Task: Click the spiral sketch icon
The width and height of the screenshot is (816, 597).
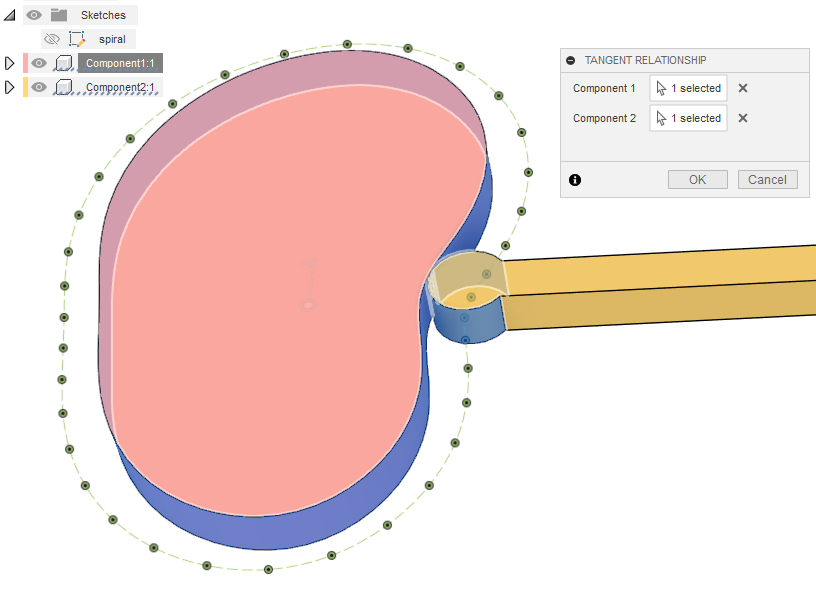Action: [x=77, y=39]
